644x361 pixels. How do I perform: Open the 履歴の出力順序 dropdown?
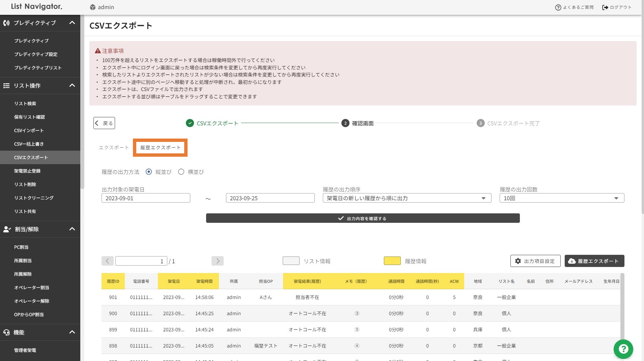[407, 198]
